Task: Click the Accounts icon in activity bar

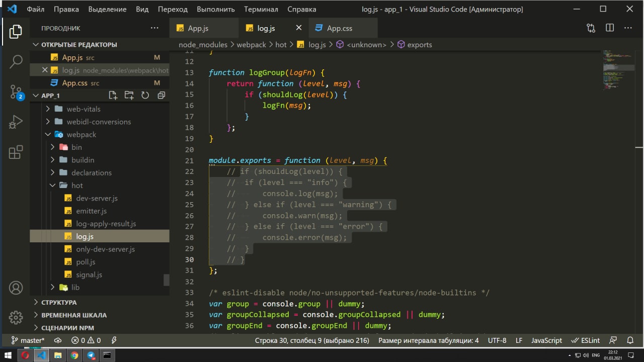Action: pyautogui.click(x=16, y=288)
